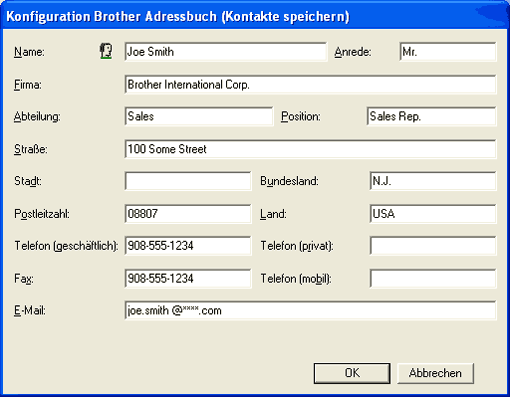Click the Straße: label

point(31,149)
